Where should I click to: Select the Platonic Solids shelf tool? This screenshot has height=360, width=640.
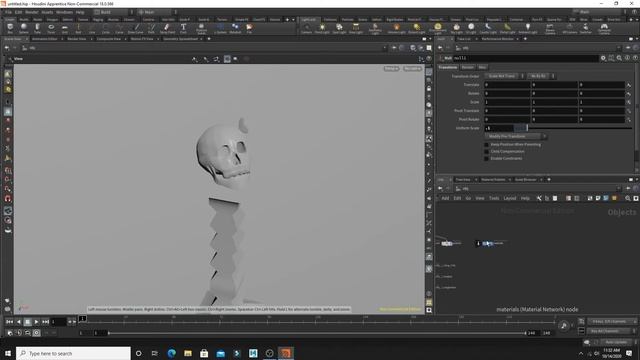click(x=201, y=28)
